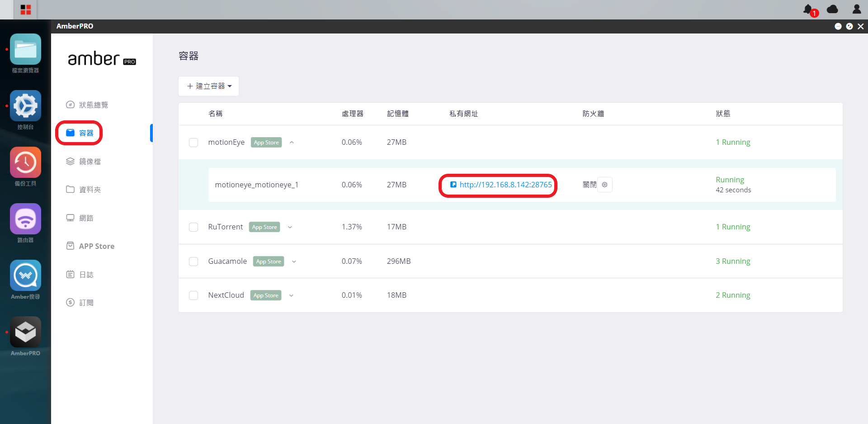The height and width of the screenshot is (424, 868).
Task: View notifications bell icon
Action: tap(808, 9)
